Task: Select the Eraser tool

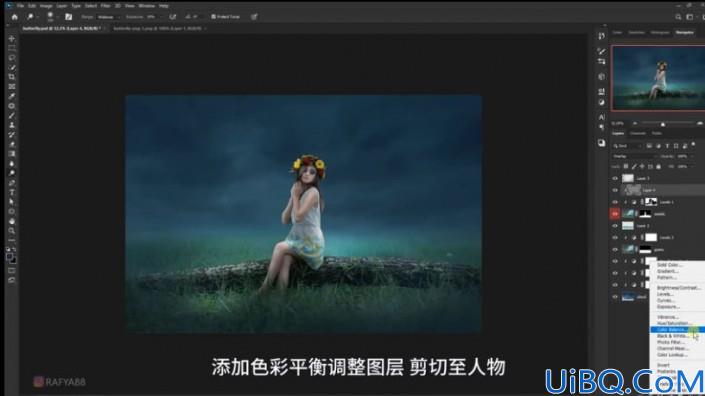Action: [x=12, y=144]
